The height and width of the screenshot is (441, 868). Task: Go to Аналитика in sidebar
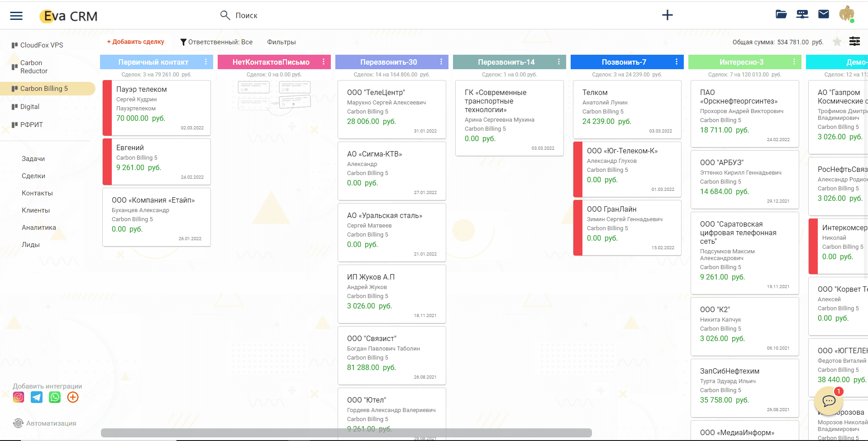pyautogui.click(x=39, y=228)
